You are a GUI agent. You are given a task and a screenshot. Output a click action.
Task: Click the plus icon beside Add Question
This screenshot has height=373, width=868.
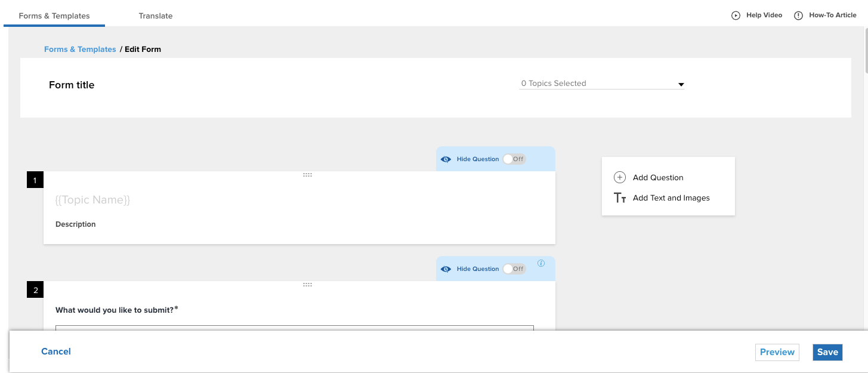(620, 177)
